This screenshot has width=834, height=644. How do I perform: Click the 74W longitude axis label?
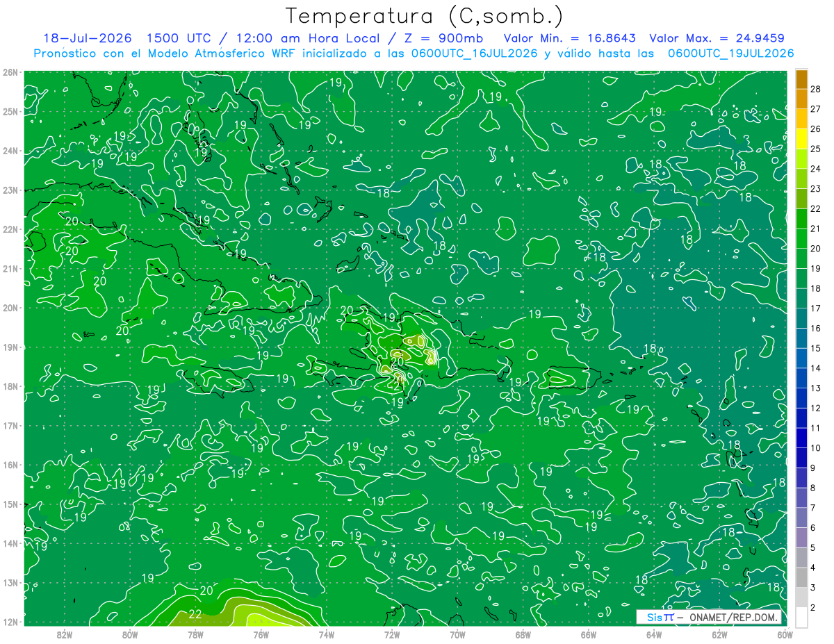click(327, 634)
